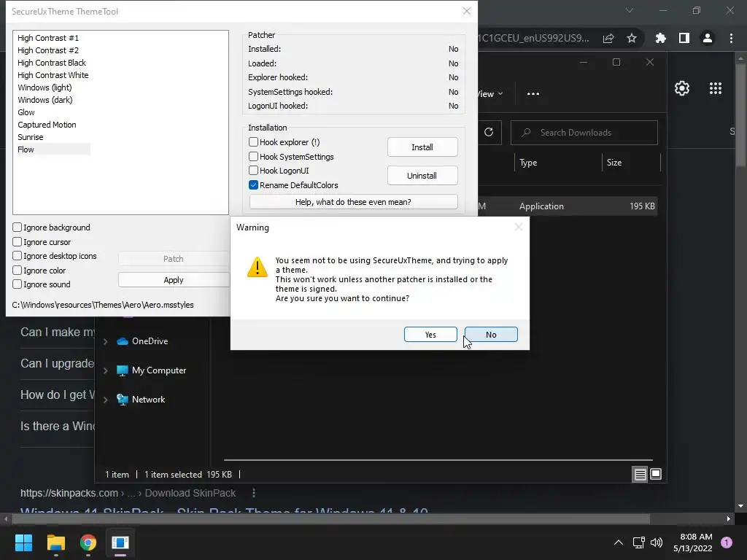Open the Explorer See more (three dots) menu
This screenshot has height=560, width=747.
tap(533, 93)
